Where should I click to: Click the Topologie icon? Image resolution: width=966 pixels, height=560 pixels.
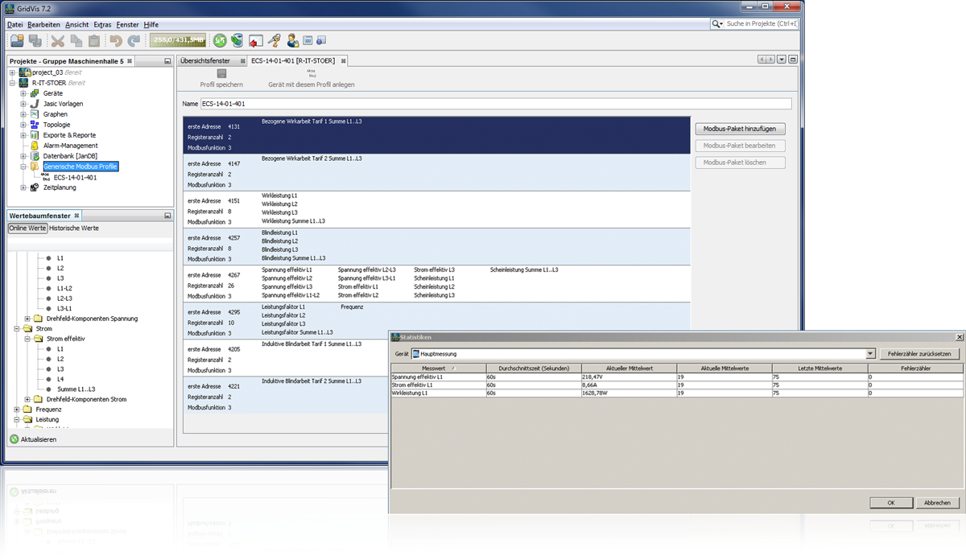(x=35, y=125)
